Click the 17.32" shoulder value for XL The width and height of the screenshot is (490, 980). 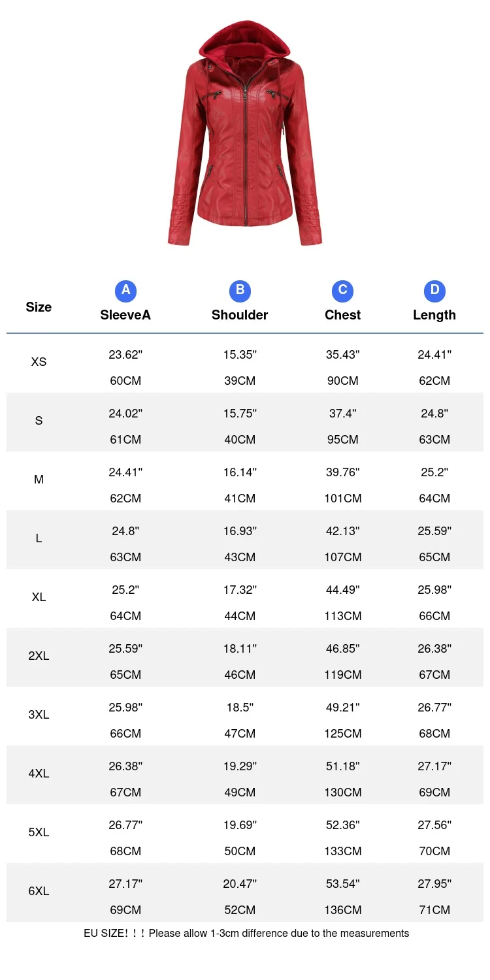tap(240, 590)
